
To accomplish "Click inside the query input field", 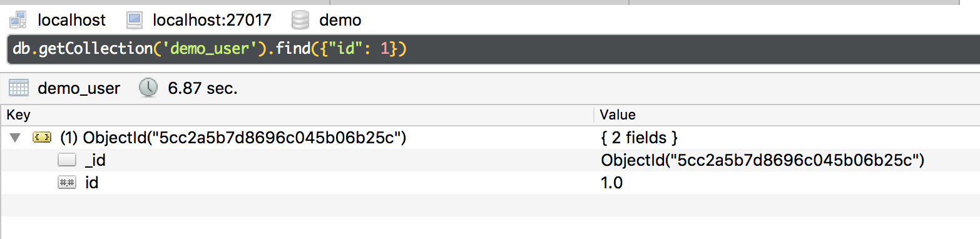I will tap(493, 49).
